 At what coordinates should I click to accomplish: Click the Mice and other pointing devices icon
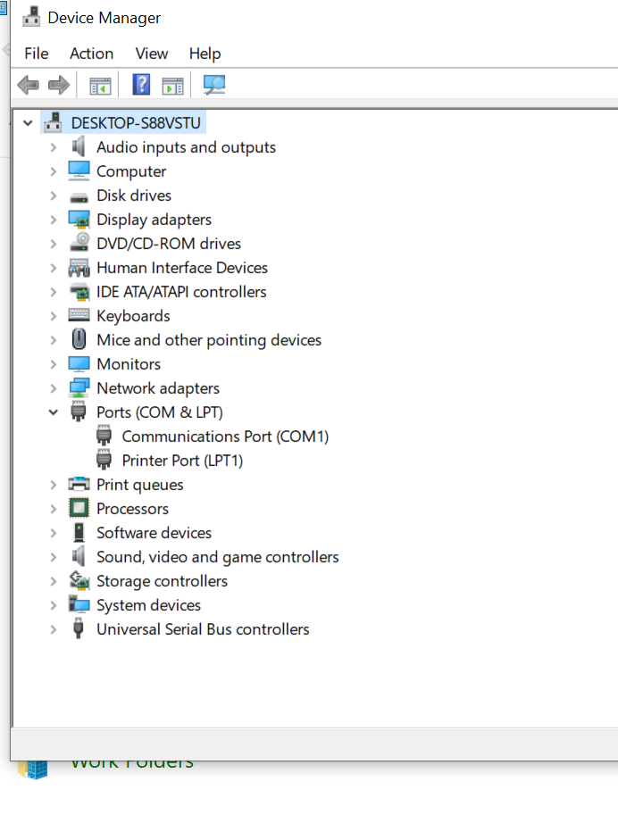[x=79, y=339]
